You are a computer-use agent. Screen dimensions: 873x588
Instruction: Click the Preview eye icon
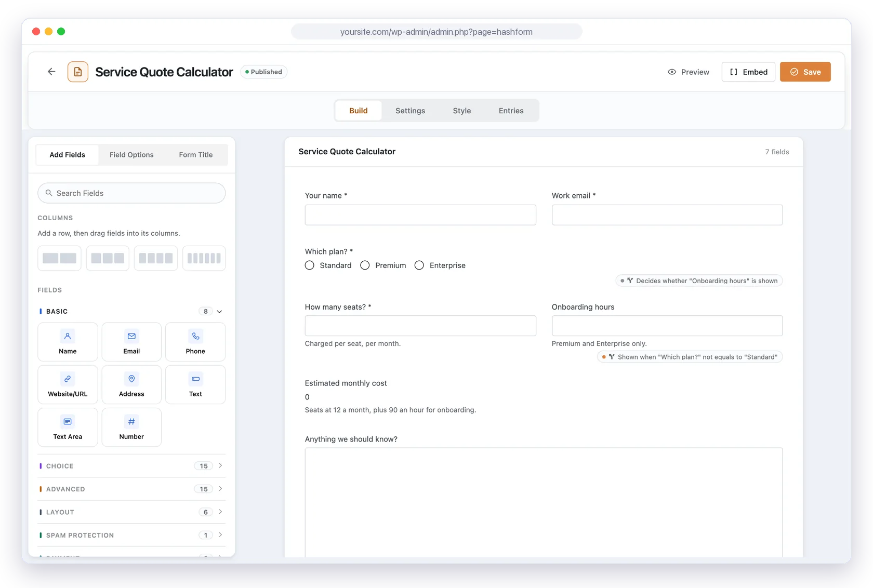[x=672, y=72]
